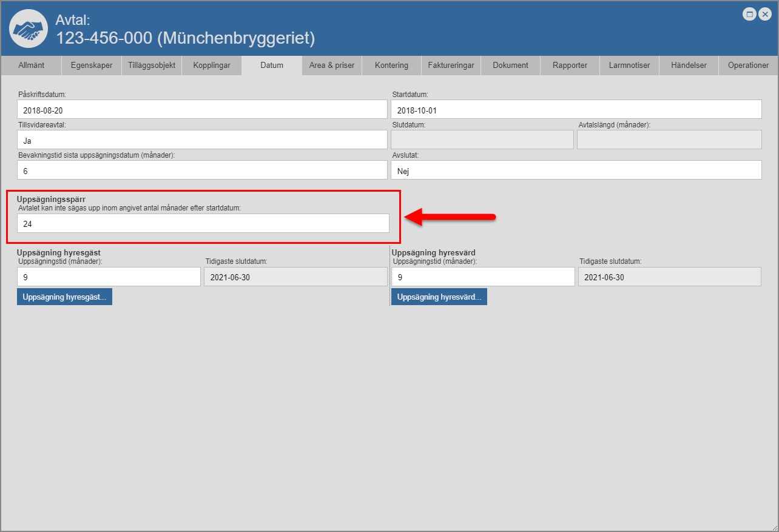The height and width of the screenshot is (532, 779).
Task: Close the Avtal dialog window
Action: 764,15
